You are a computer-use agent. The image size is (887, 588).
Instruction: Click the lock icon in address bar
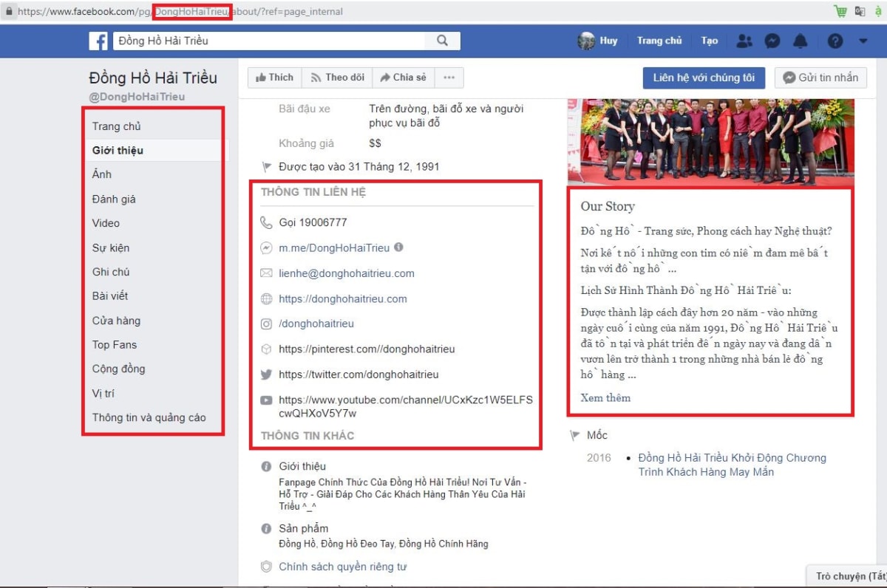click(x=9, y=12)
